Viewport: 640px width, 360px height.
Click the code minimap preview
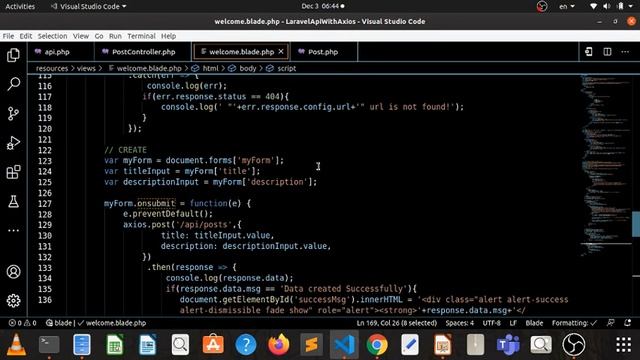[x=605, y=165]
